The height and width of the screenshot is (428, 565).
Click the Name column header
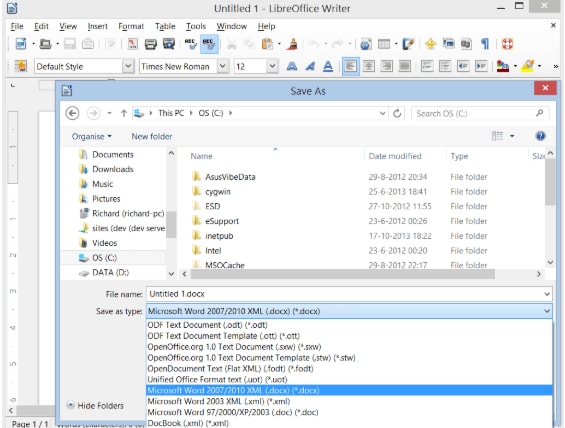point(201,156)
